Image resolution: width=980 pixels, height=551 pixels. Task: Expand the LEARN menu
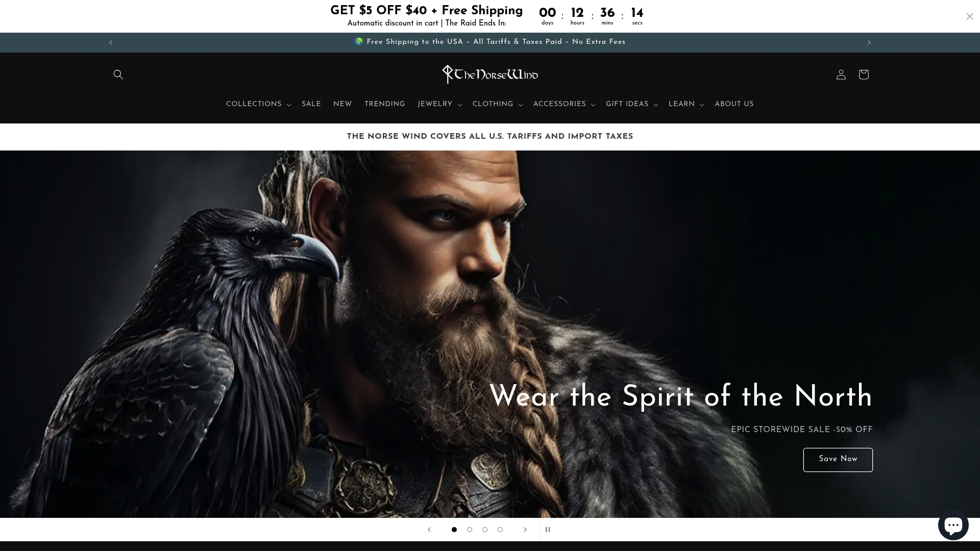(x=686, y=105)
